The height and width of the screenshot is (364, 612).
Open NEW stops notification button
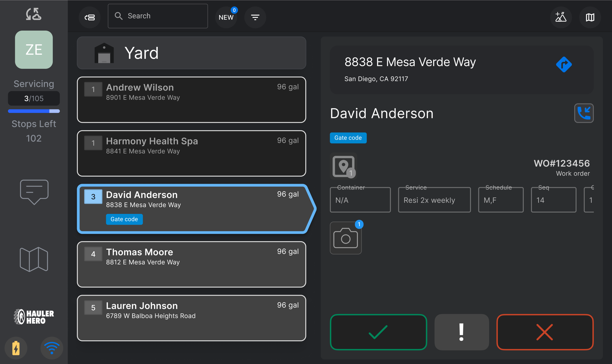(x=226, y=17)
